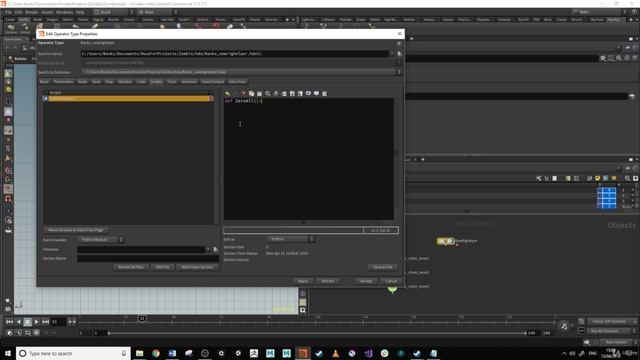
Task: Open the Build desktop selector dropdown
Action: [113, 12]
